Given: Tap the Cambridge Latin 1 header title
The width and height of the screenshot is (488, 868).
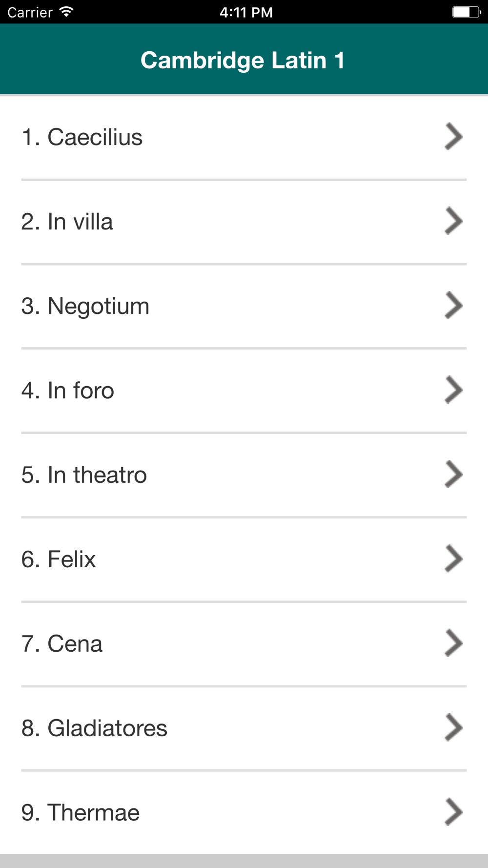Looking at the screenshot, I should (x=243, y=61).
